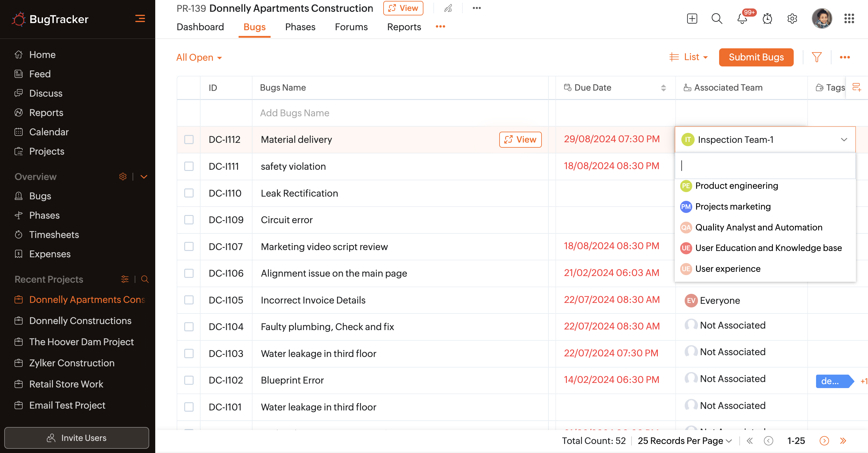This screenshot has width=868, height=453.
Task: Expand the All Open view dropdown
Action: pos(199,57)
